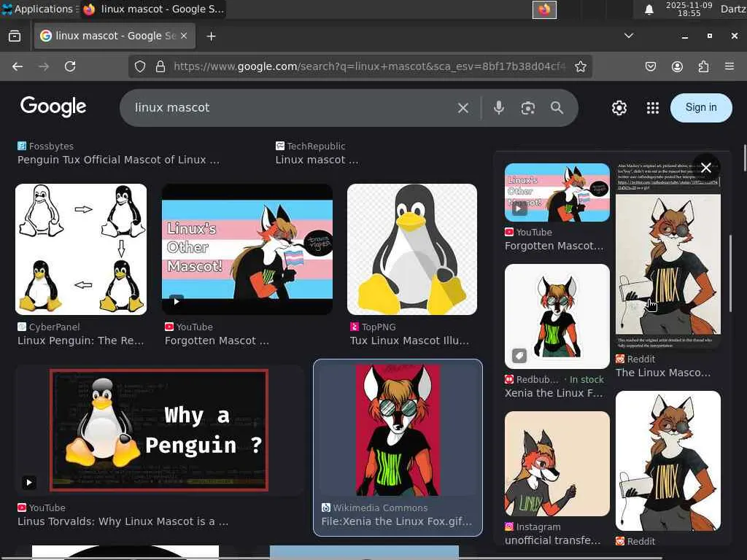747x560 pixels.
Task: Reload the current page
Action: pos(70,66)
